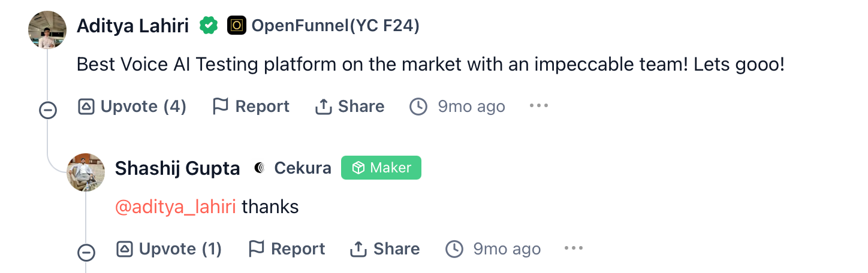
Task: Click the green verified badge icon
Action: click(209, 26)
